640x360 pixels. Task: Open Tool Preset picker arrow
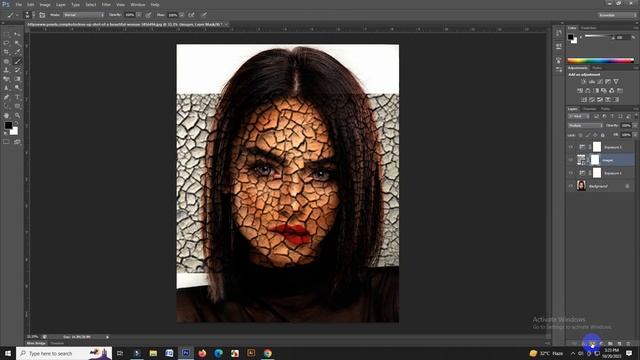(x=17, y=15)
